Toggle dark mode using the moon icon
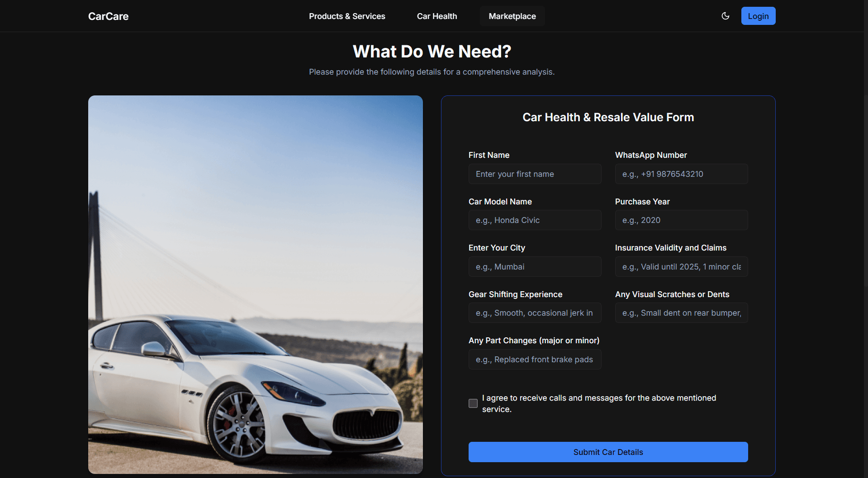This screenshot has width=868, height=478. (725, 16)
